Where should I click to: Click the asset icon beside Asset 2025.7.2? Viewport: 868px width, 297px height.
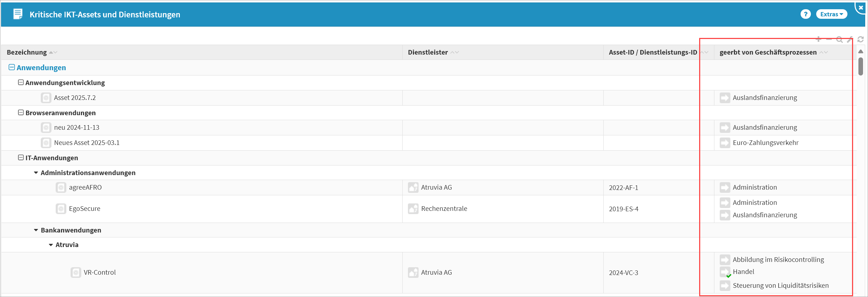46,98
